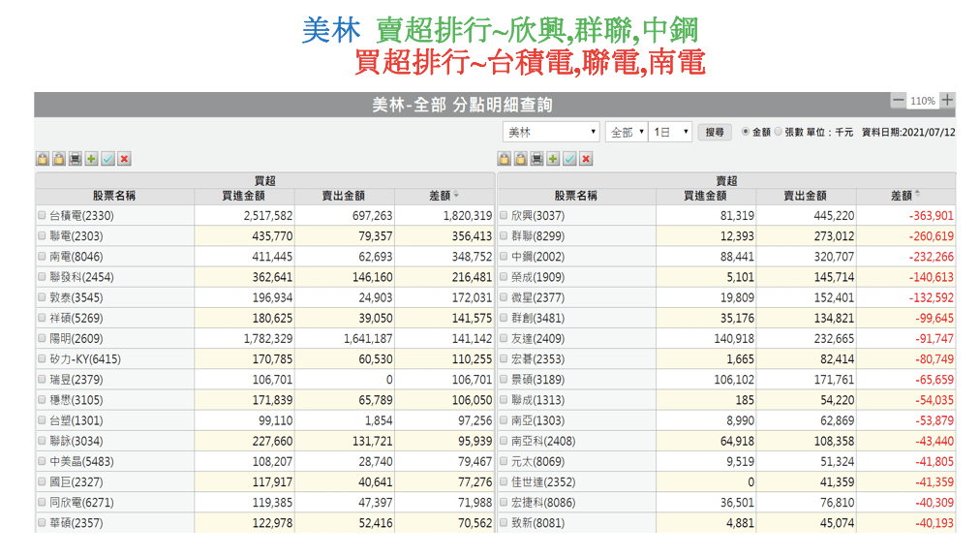Screen dimensions: 980x557
Task: Zoom out with the minus button
Action: [x=898, y=101]
